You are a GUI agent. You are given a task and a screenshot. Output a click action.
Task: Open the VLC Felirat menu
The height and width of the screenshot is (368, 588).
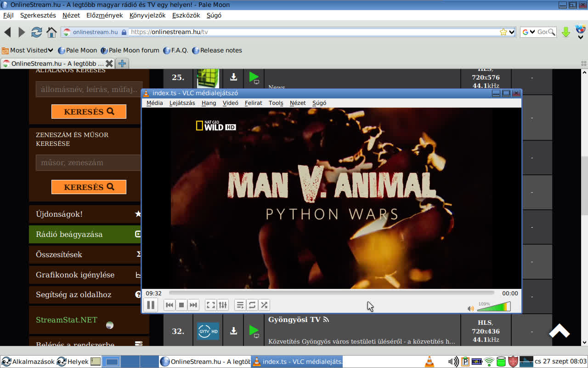coord(253,103)
